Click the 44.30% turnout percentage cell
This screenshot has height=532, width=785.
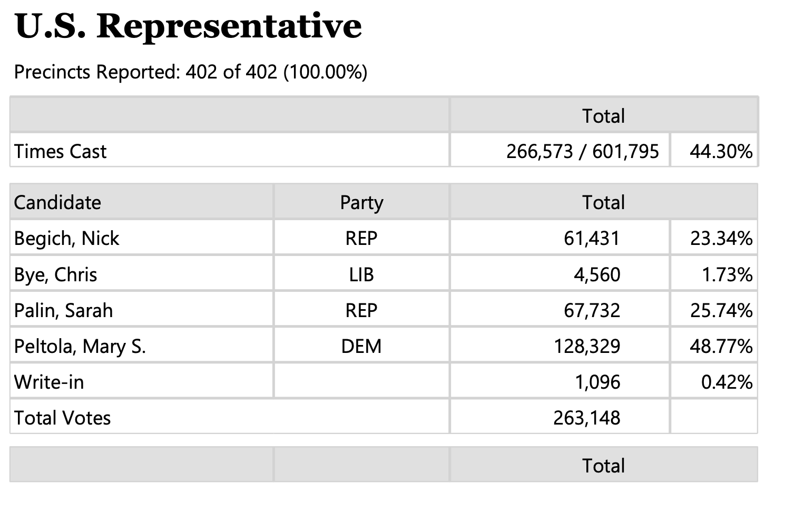pos(721,152)
